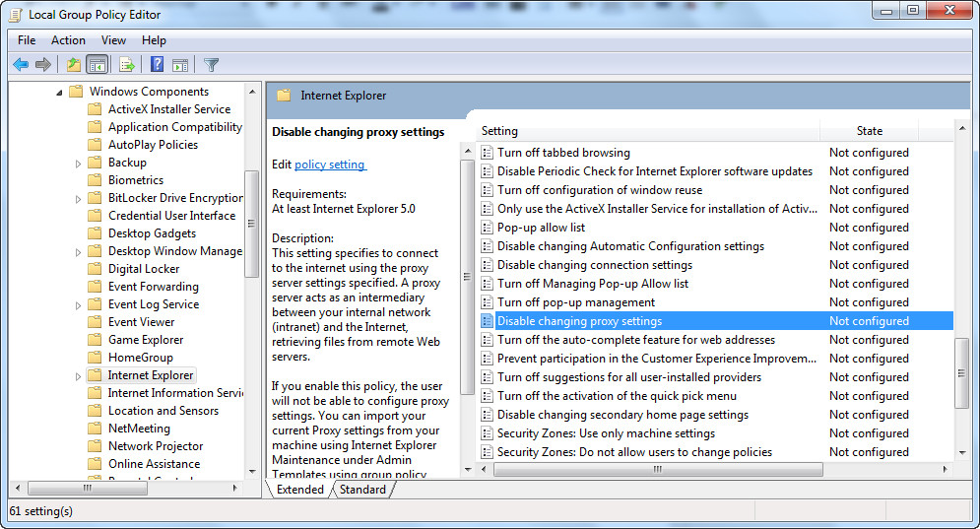This screenshot has height=529, width=980.
Task: Click the Export List toolbar icon
Action: (x=127, y=64)
